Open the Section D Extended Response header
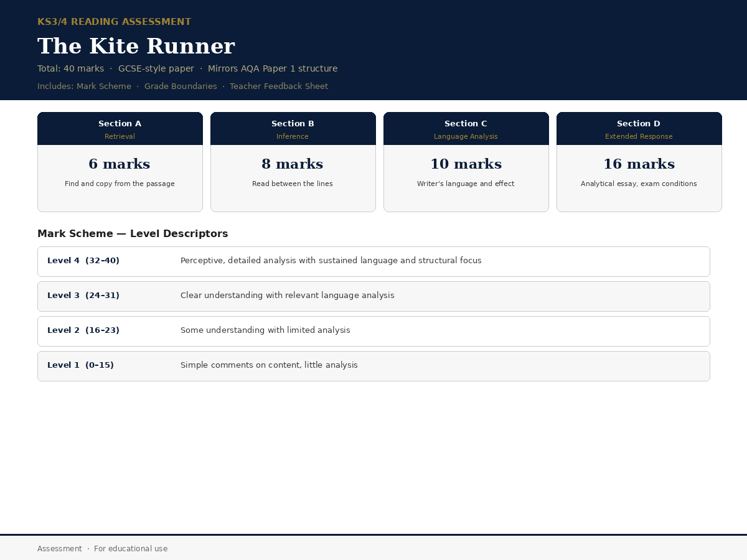The image size is (747, 560). pos(639,129)
